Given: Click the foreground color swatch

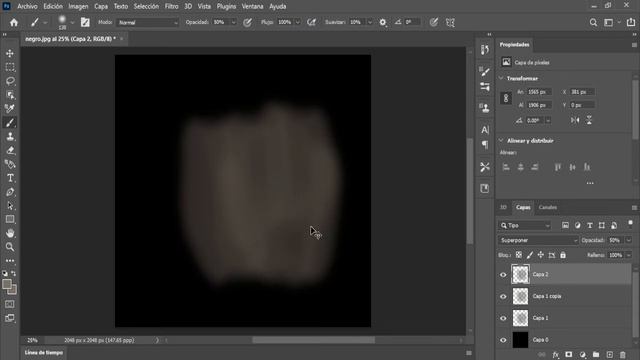Looking at the screenshot, I should (x=7, y=284).
